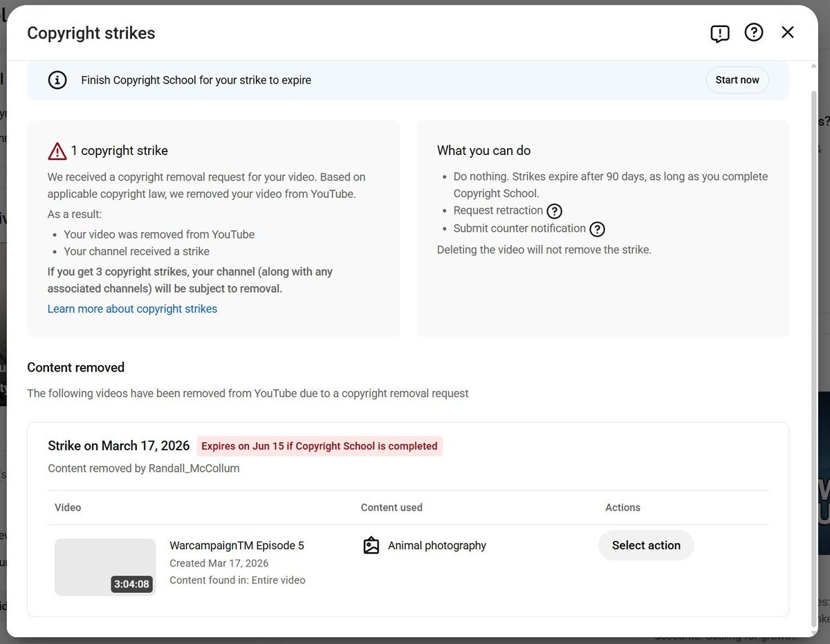Click Content removed by Randall_McCollum text

pos(144,468)
